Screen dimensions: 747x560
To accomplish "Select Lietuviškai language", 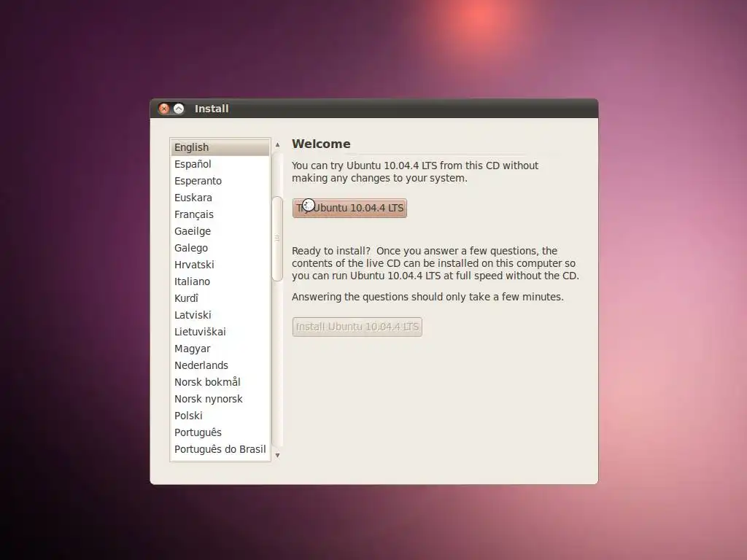I will (220, 332).
